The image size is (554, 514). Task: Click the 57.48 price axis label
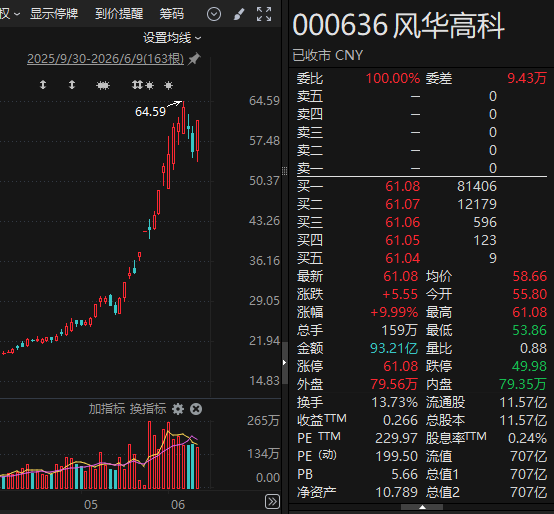[x=264, y=141]
